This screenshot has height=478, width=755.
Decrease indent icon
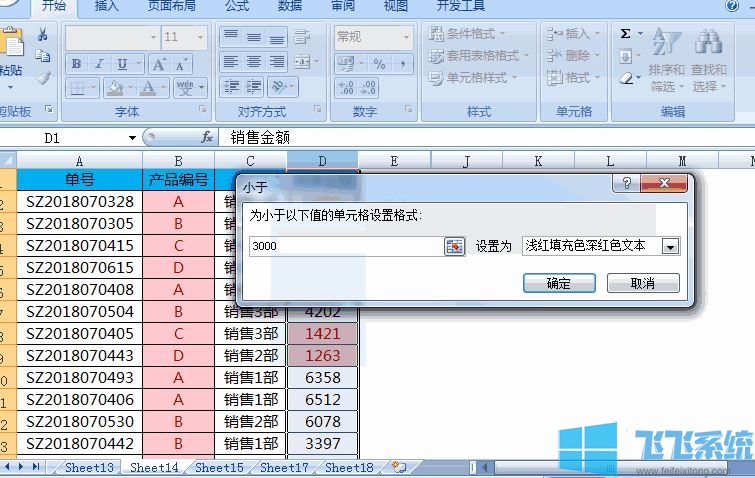[232, 87]
